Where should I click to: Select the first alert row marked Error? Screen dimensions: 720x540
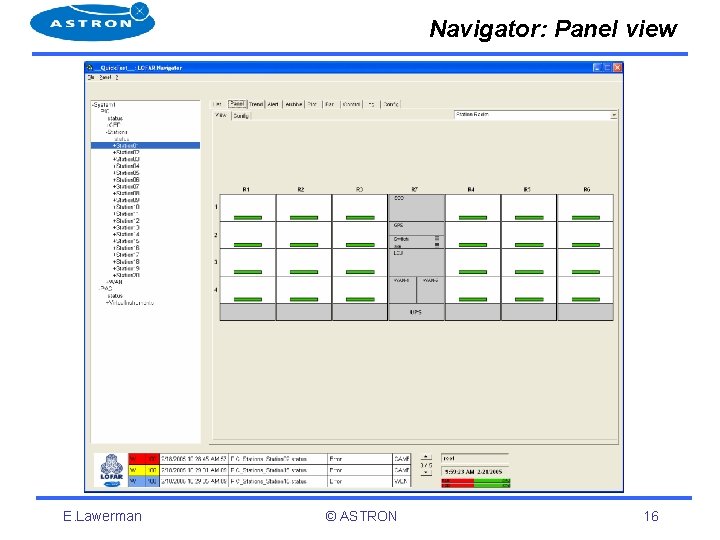(x=270, y=459)
